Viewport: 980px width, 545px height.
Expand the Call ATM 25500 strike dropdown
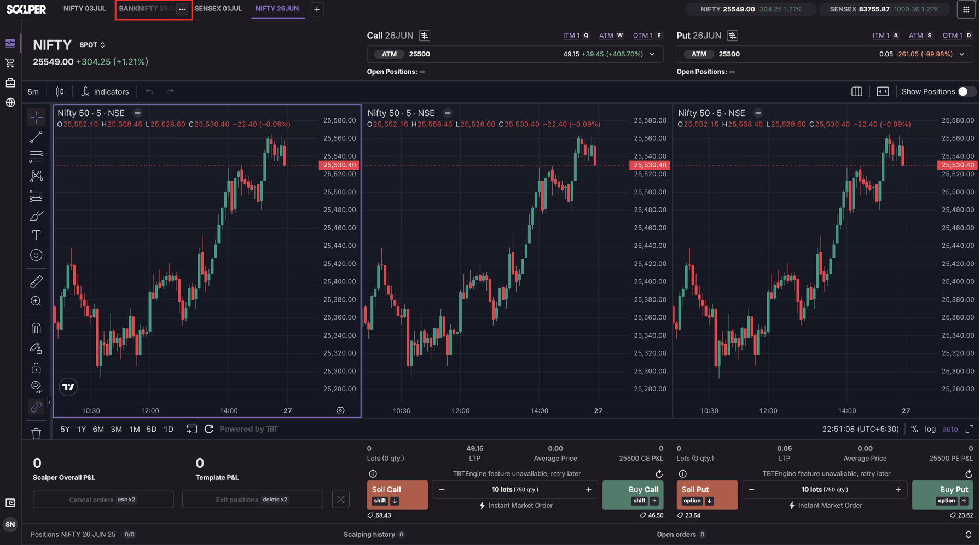(652, 54)
